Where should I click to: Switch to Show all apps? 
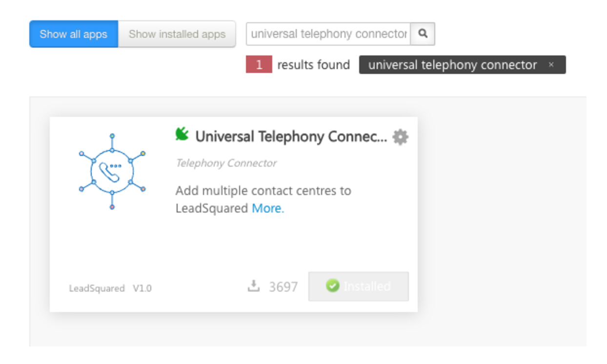pos(74,34)
